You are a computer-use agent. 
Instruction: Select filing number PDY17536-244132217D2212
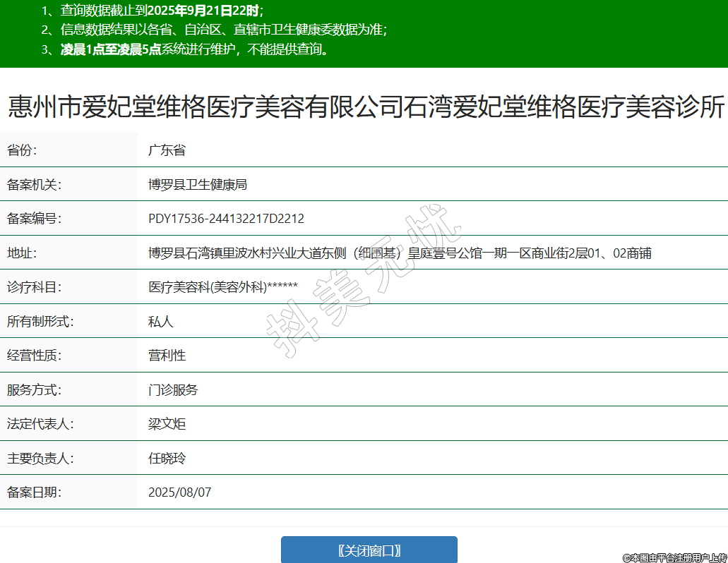click(x=226, y=219)
